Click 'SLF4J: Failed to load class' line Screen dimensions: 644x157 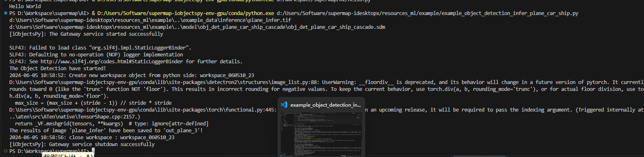100,48
